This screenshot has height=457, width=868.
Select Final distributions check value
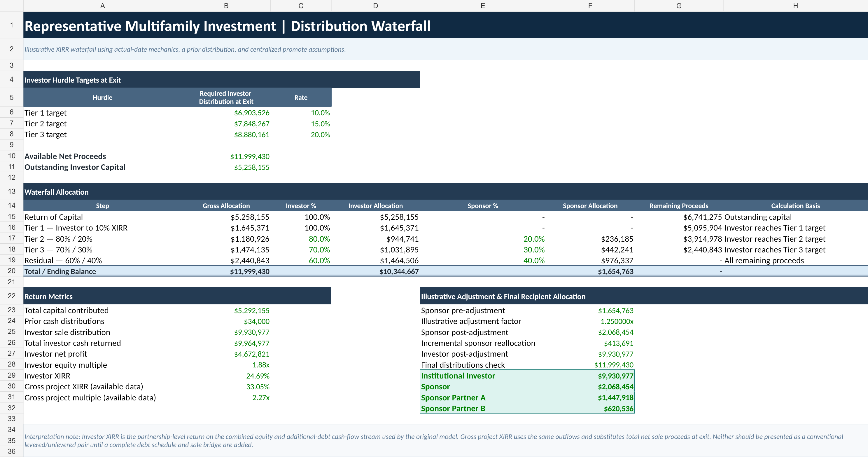click(x=614, y=365)
